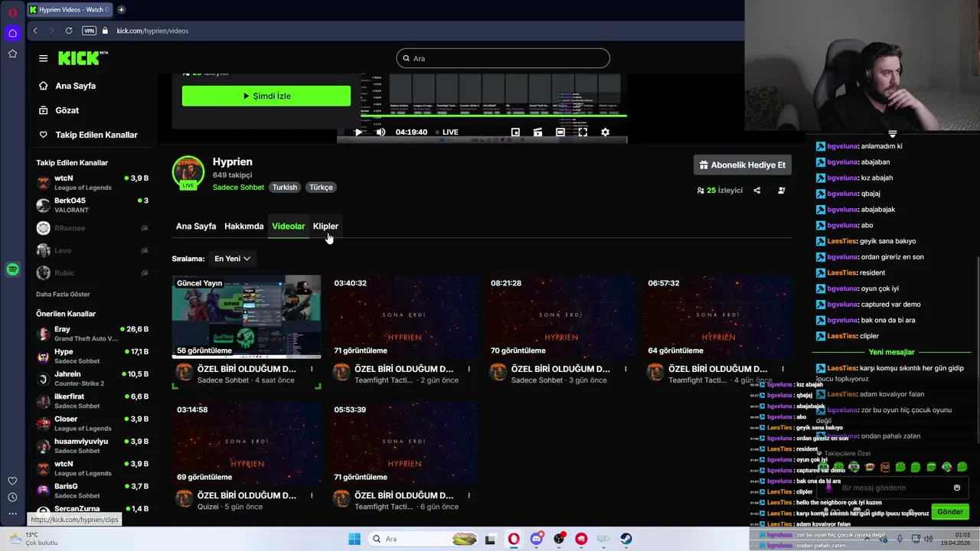980x551 pixels.
Task: Mute the mini player volume icon
Action: pyautogui.click(x=381, y=132)
